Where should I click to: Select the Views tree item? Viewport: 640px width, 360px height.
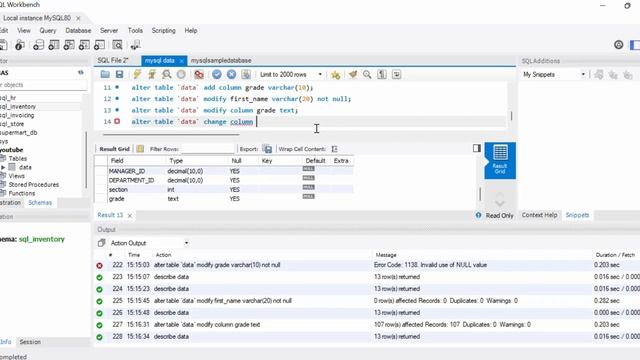point(17,176)
